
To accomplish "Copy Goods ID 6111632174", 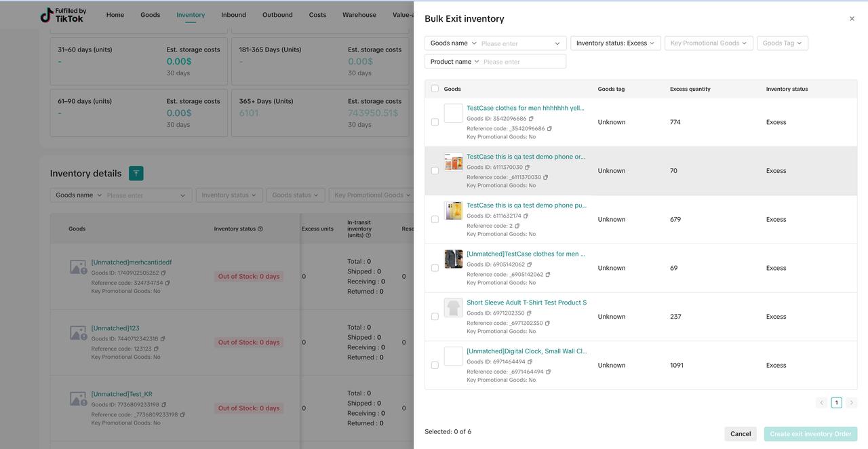I will [x=526, y=216].
